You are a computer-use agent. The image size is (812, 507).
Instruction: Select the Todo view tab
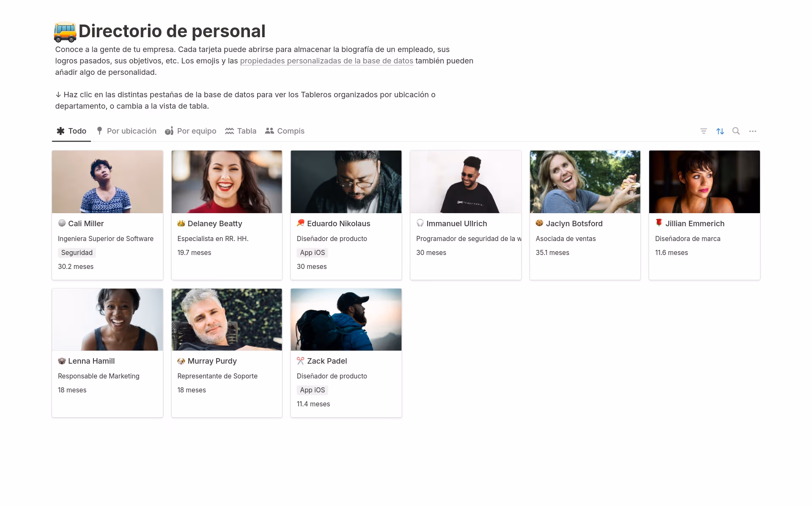(x=71, y=131)
